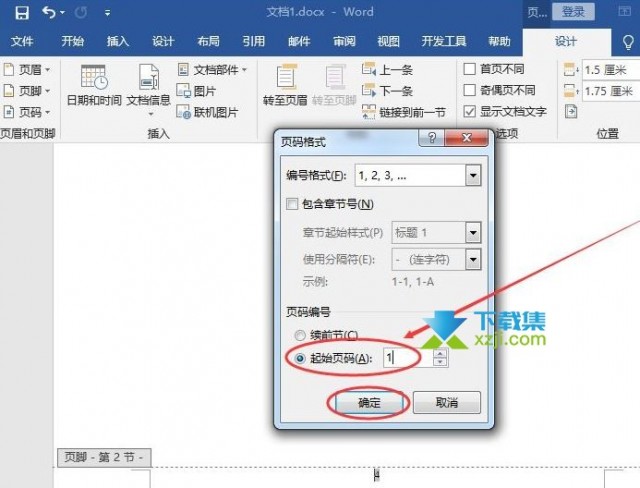The image size is (640, 488).
Task: Open the 文件 menu tab
Action: (22, 41)
